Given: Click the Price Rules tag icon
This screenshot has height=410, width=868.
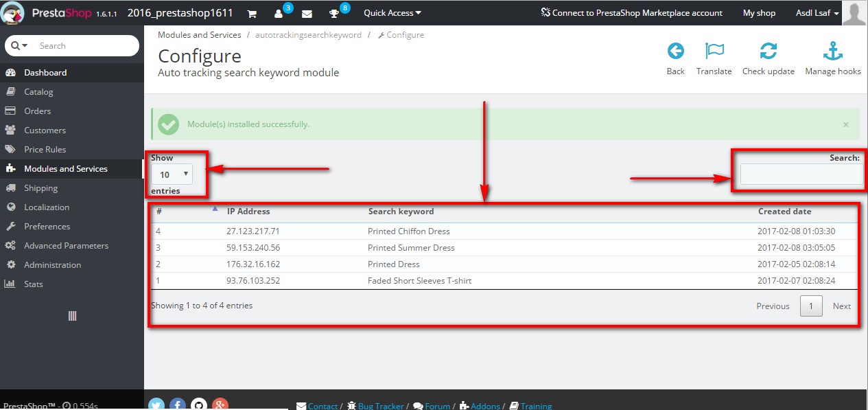Looking at the screenshot, I should [10, 150].
